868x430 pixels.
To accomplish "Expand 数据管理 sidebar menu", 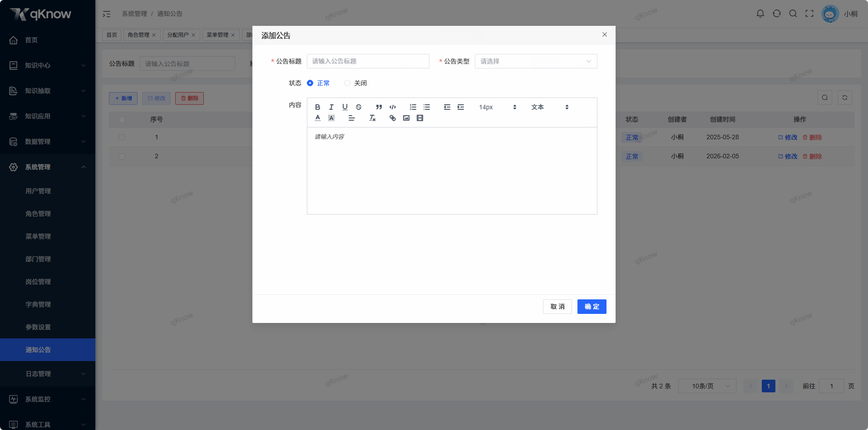I will 48,142.
